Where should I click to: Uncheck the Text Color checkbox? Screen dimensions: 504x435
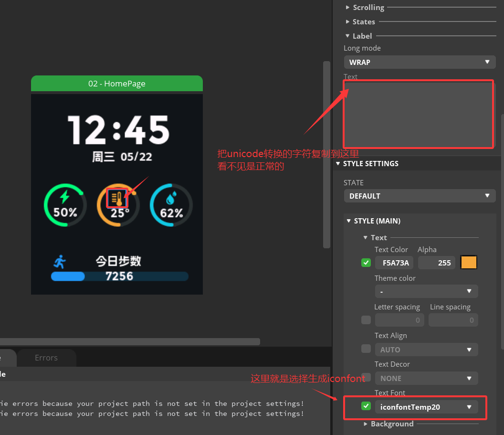[366, 263]
